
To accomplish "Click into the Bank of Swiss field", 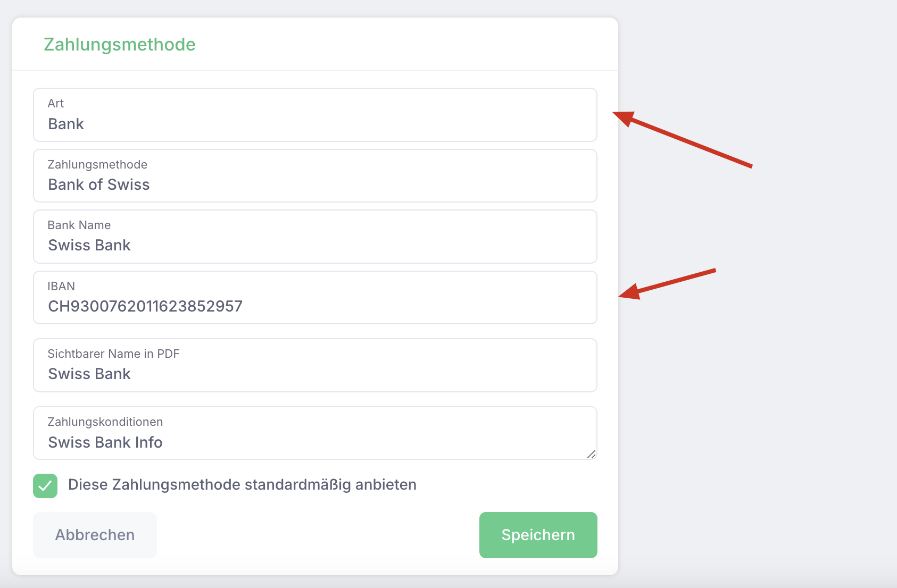I will point(315,175).
